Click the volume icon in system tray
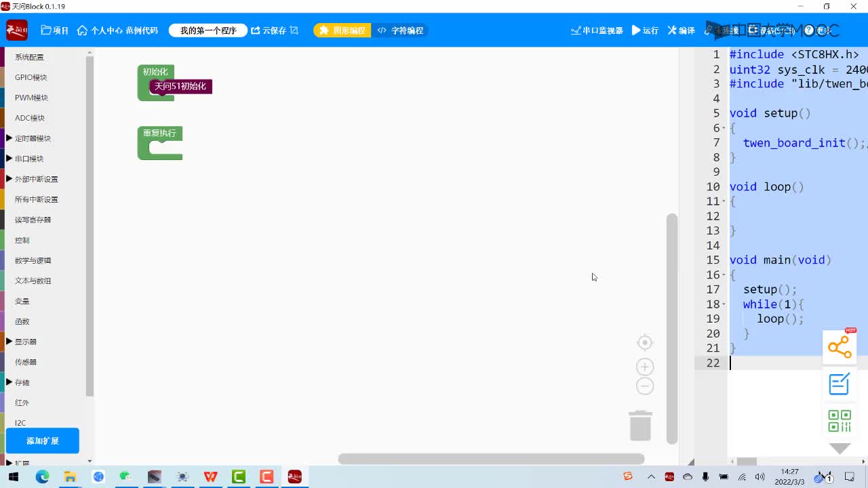 click(x=759, y=477)
